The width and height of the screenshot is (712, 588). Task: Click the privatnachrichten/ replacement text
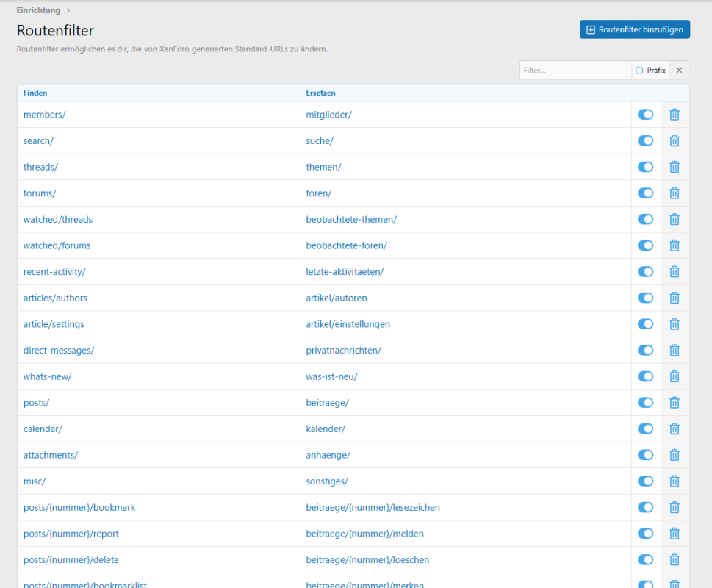click(343, 350)
